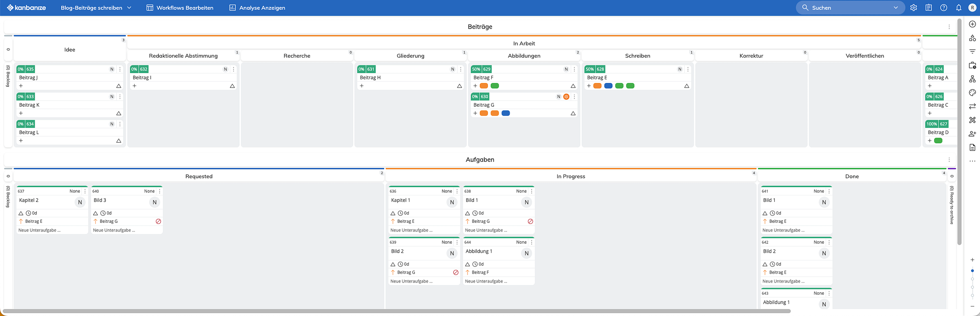Screen dimensions: 980x316
Task: Click the green child-card chip on Beitrag F
Action: (495, 86)
